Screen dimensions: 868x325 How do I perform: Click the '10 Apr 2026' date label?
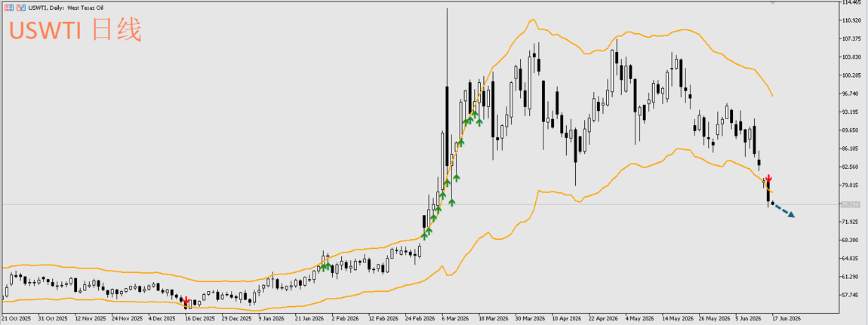pyautogui.click(x=565, y=319)
